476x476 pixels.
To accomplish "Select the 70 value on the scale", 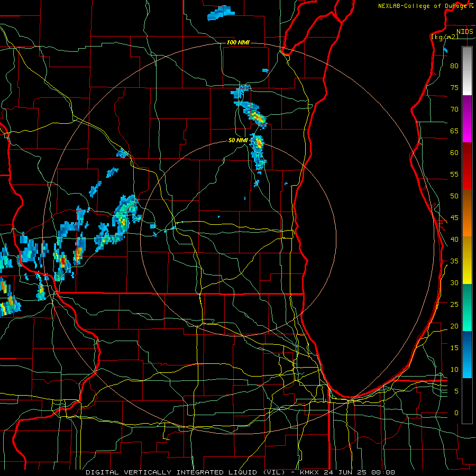I will [x=454, y=109].
